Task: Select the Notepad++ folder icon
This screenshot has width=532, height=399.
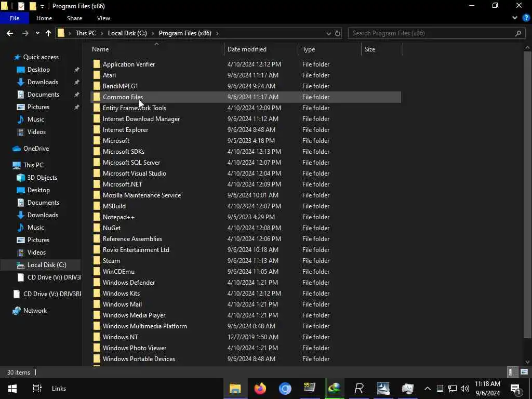Action: 97,217
